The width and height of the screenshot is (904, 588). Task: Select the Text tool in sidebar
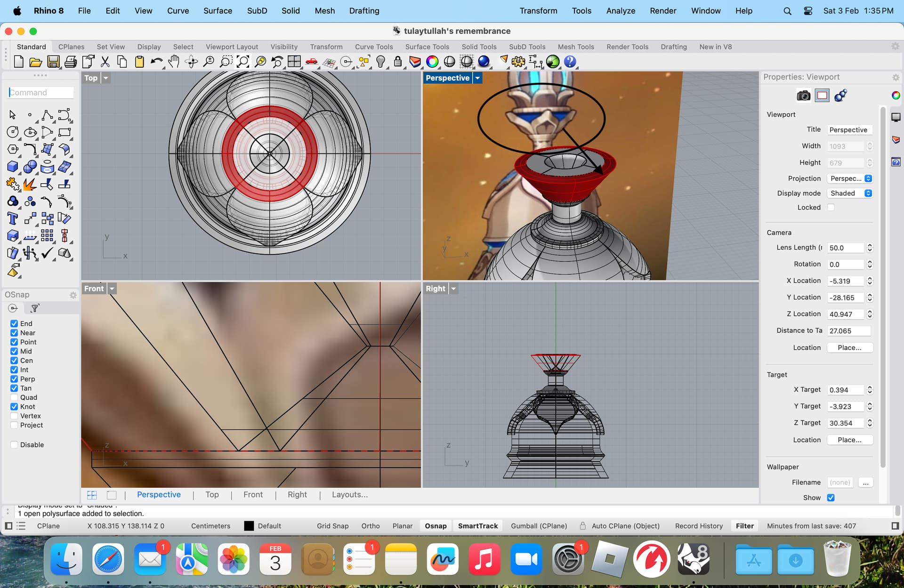point(13,218)
